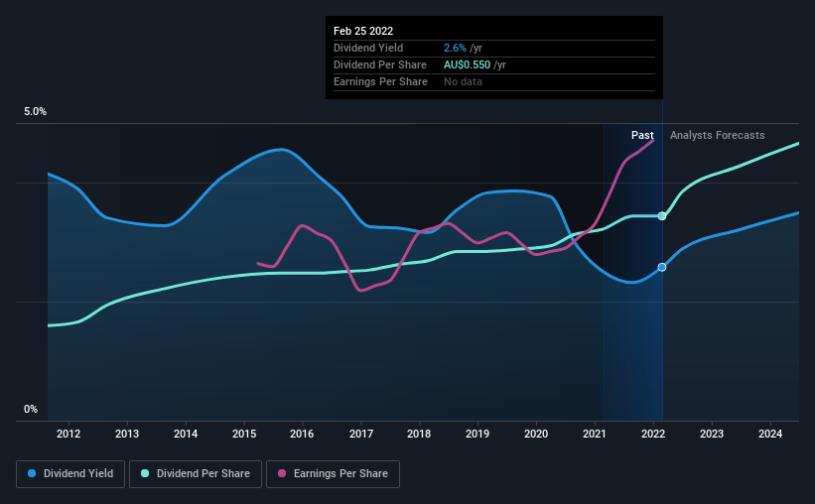The width and height of the screenshot is (815, 504).
Task: Click the Past region label
Action: coord(642,135)
